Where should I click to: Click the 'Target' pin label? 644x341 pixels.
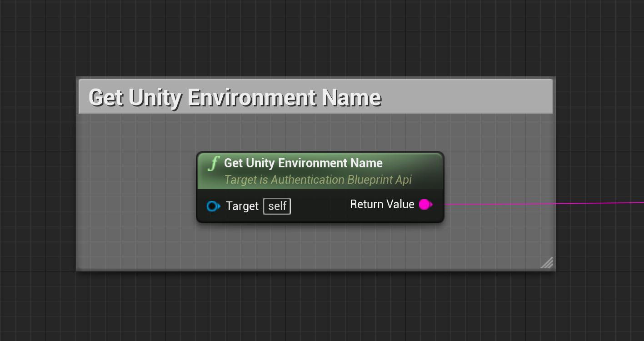[242, 206]
